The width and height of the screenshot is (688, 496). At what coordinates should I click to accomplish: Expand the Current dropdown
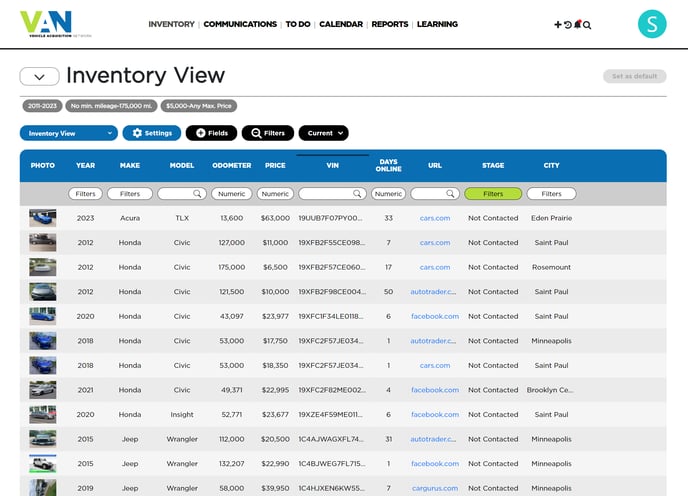[x=323, y=133]
